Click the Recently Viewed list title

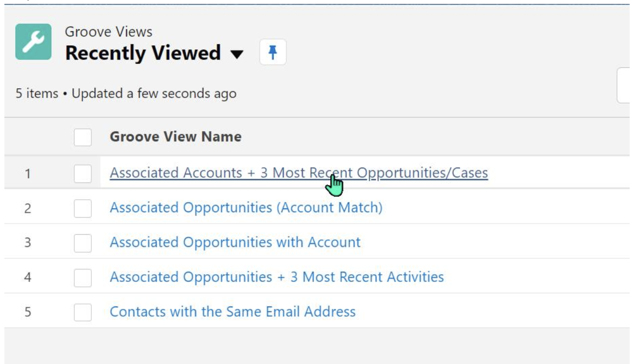click(143, 53)
